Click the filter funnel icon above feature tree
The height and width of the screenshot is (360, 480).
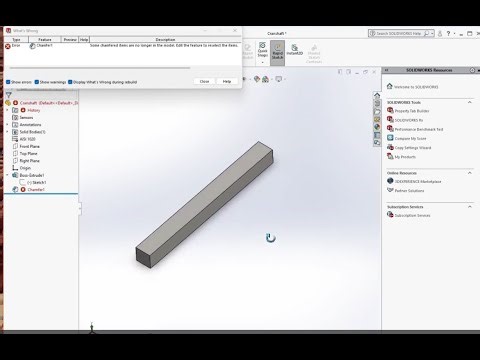coord(9,95)
